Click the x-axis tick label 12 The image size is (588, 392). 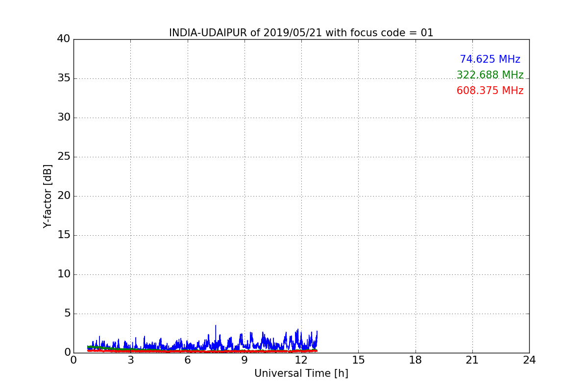(x=301, y=360)
